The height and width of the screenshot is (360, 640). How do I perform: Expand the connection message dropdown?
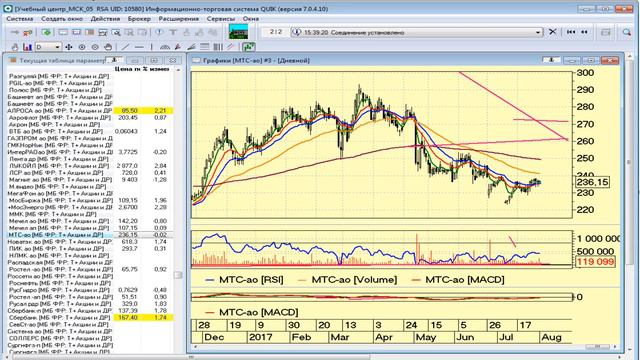click(x=538, y=32)
